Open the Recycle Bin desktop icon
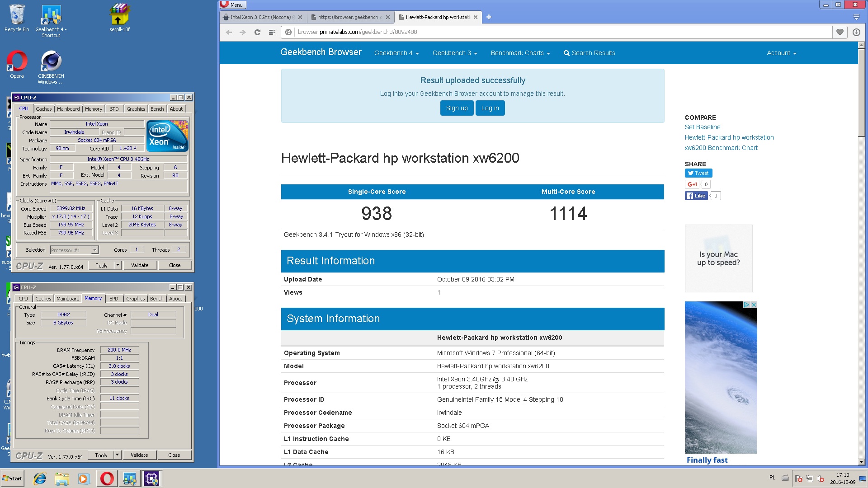 tap(17, 18)
